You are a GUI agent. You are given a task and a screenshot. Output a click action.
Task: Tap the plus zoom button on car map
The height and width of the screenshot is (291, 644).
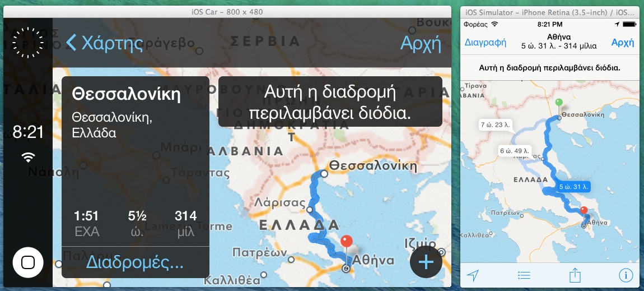(x=426, y=262)
